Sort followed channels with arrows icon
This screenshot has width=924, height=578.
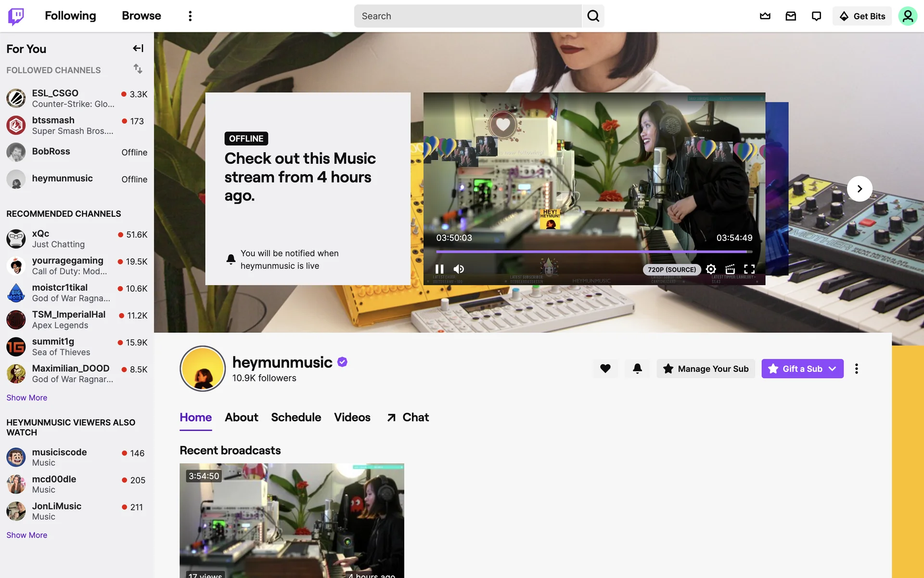138,69
